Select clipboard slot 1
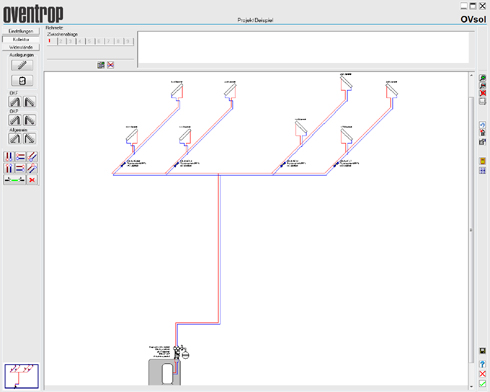Screen dimensions: 490x392 [51, 41]
